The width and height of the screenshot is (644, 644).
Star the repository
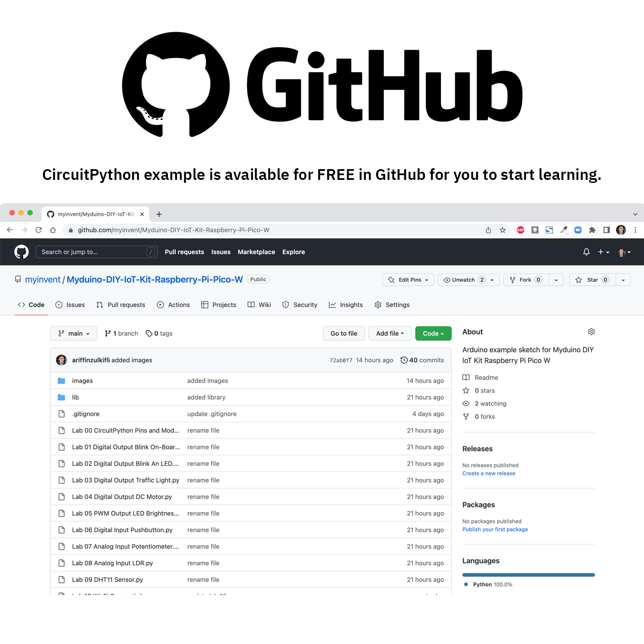click(x=592, y=280)
